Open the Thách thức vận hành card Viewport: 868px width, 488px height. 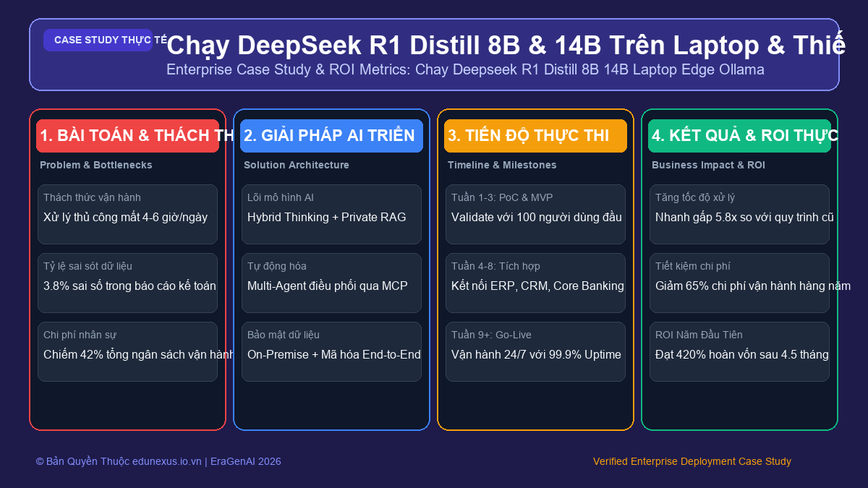click(x=127, y=214)
